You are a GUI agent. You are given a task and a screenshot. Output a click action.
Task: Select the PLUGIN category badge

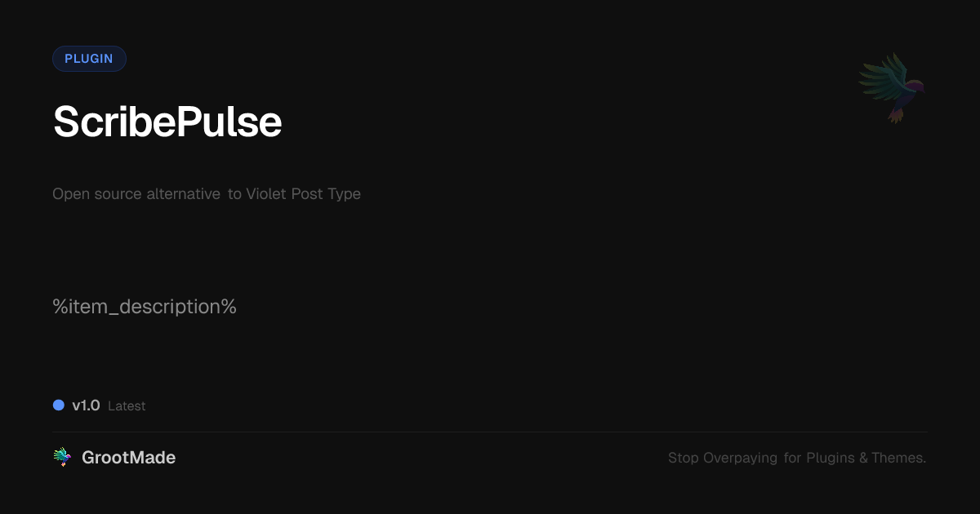89,59
